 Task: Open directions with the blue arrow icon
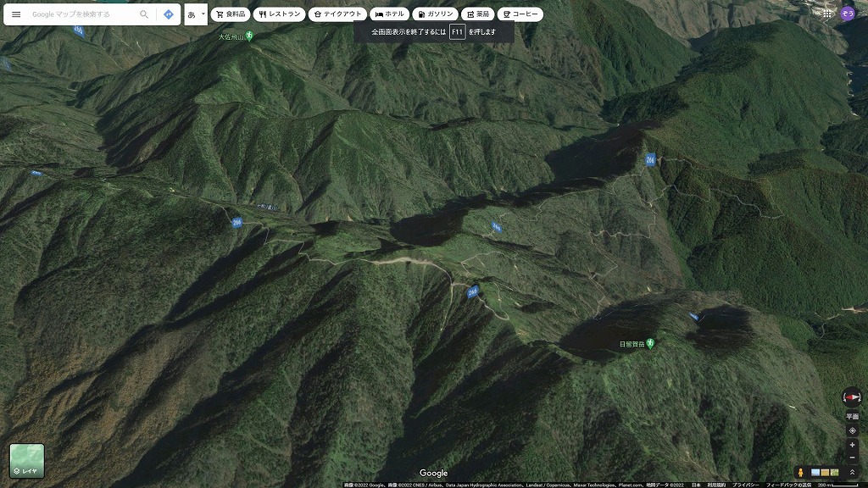coord(169,14)
